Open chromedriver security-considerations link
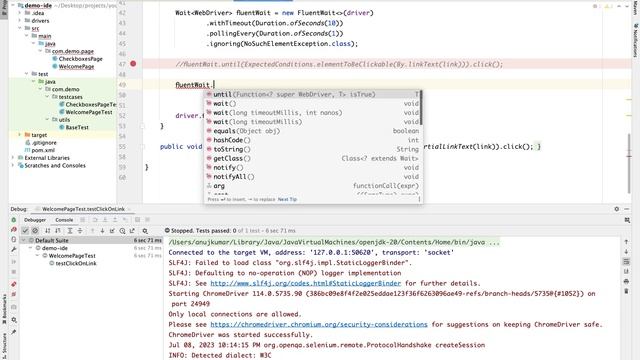 pyautogui.click(x=319, y=324)
